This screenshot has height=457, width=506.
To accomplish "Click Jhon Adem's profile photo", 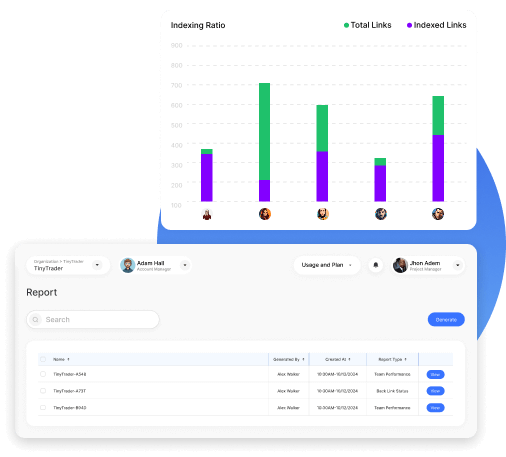I will pyautogui.click(x=400, y=265).
